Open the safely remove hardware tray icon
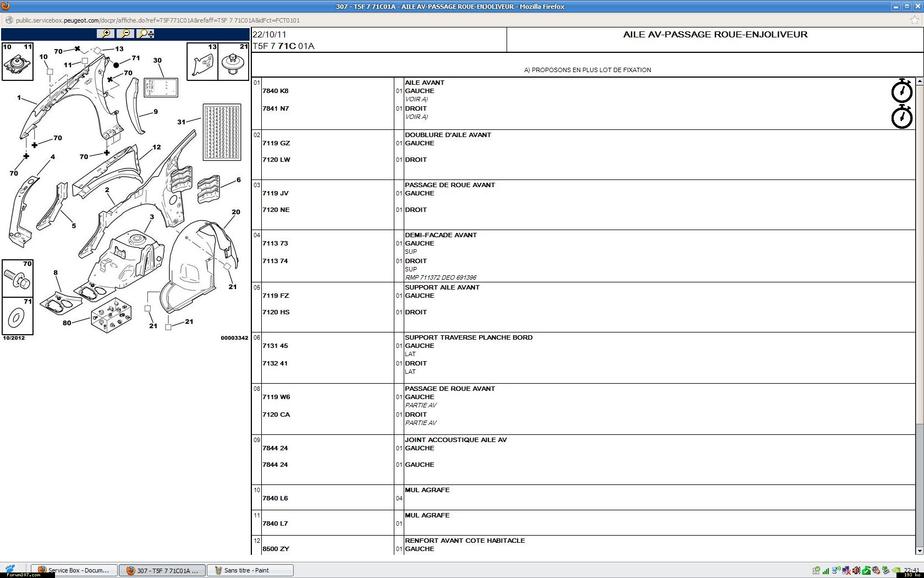Screen dimensions: 924x578 pos(886,570)
